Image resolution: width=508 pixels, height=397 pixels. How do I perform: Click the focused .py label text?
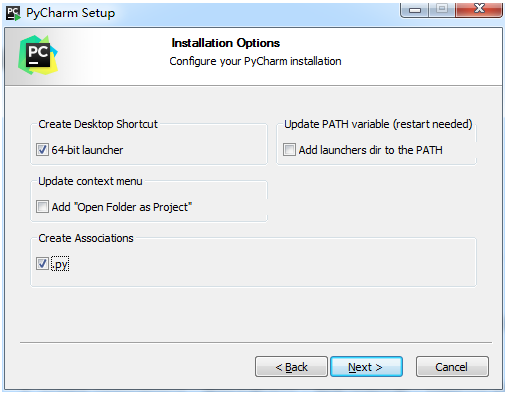pyautogui.click(x=60, y=264)
